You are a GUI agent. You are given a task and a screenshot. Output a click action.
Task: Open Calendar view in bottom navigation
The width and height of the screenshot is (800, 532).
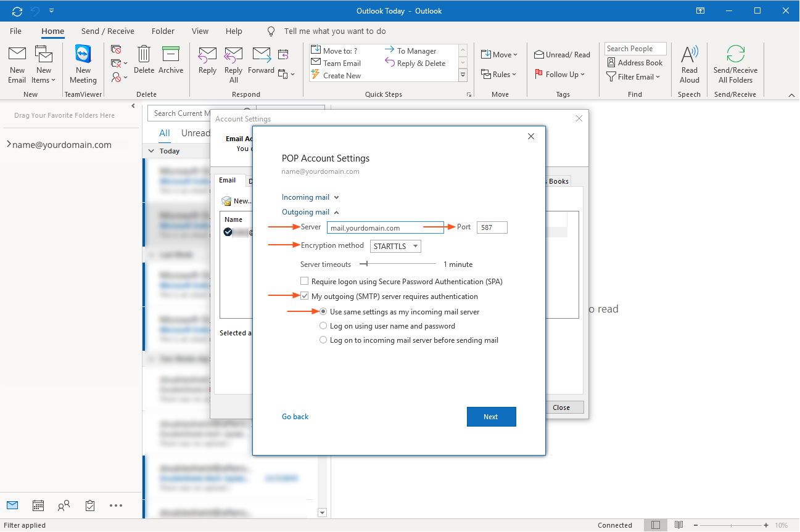click(x=38, y=505)
